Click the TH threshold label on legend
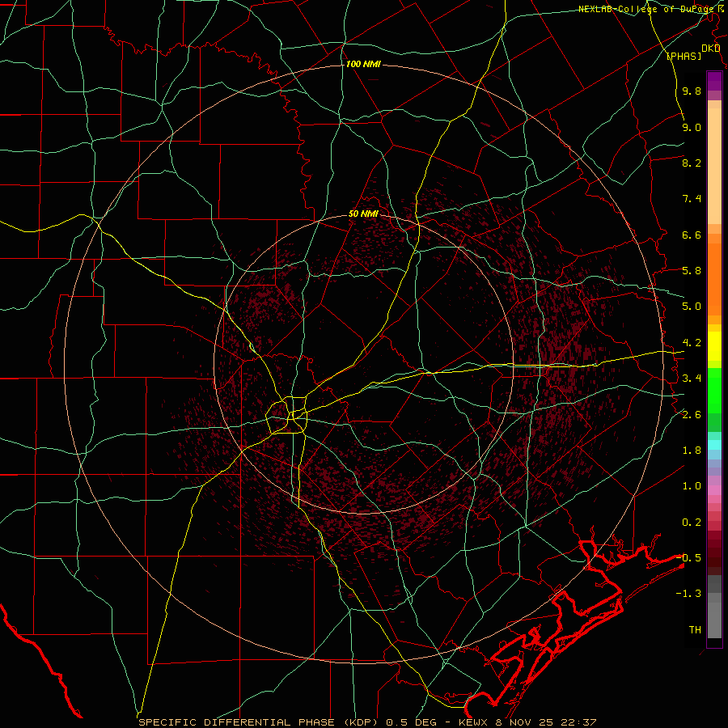 695,630
